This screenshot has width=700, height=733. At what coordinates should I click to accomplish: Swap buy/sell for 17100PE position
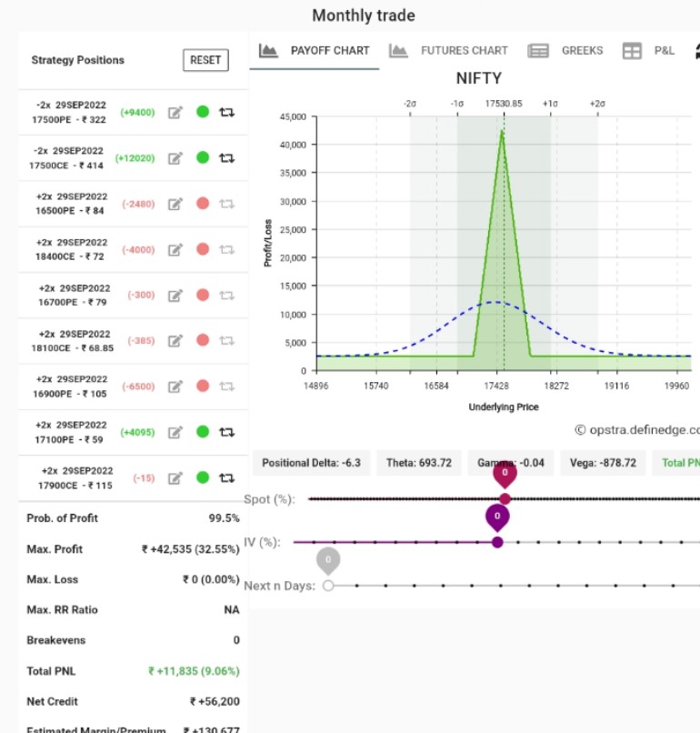[x=226, y=432]
